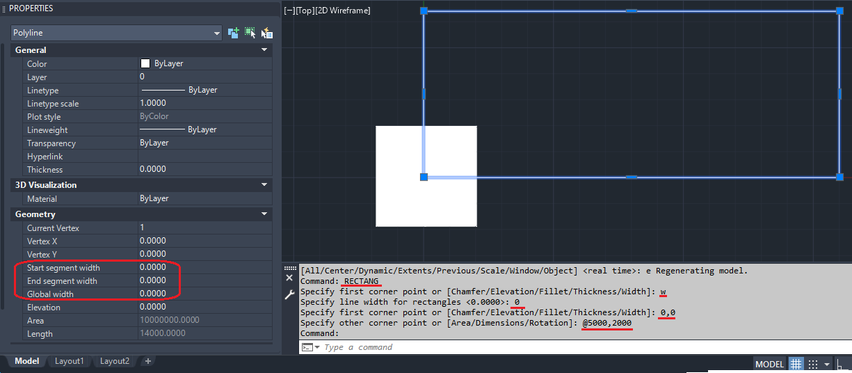852x373 pixels.
Task: Click the top edge midpoint grip
Action: click(x=631, y=10)
